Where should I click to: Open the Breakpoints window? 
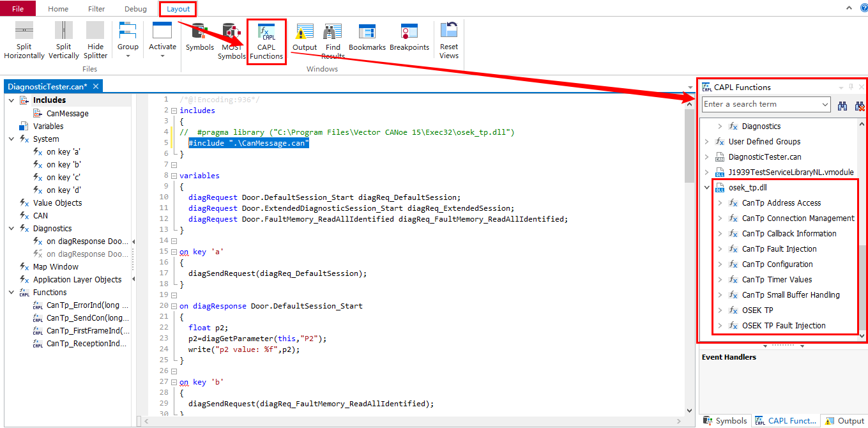409,37
